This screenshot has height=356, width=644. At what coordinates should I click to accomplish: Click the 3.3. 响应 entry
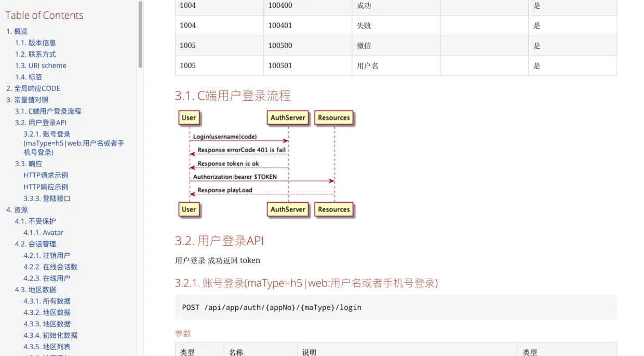pyautogui.click(x=30, y=164)
